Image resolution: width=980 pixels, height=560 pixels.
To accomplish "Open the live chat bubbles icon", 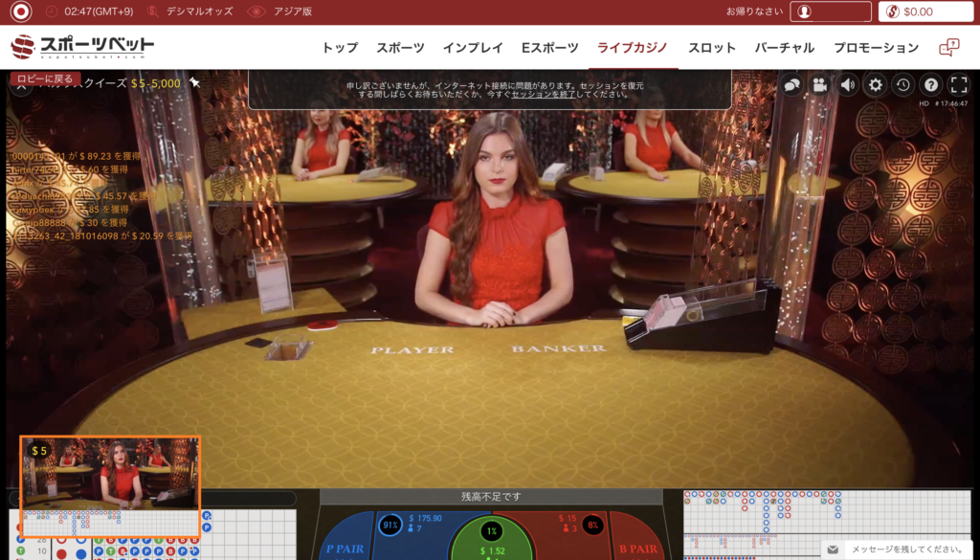I will (x=791, y=84).
